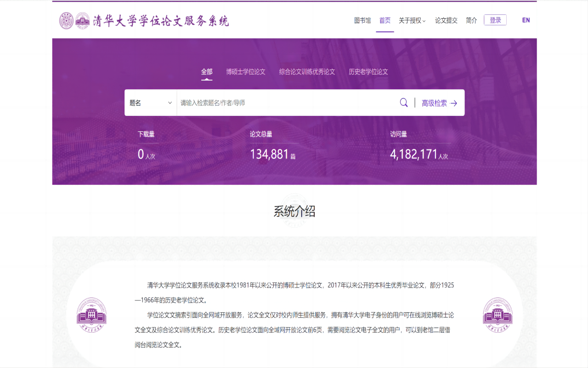The height and width of the screenshot is (368, 588).
Task: Click the 清华大学学位论文服务系统 site title
Action: pos(161,21)
